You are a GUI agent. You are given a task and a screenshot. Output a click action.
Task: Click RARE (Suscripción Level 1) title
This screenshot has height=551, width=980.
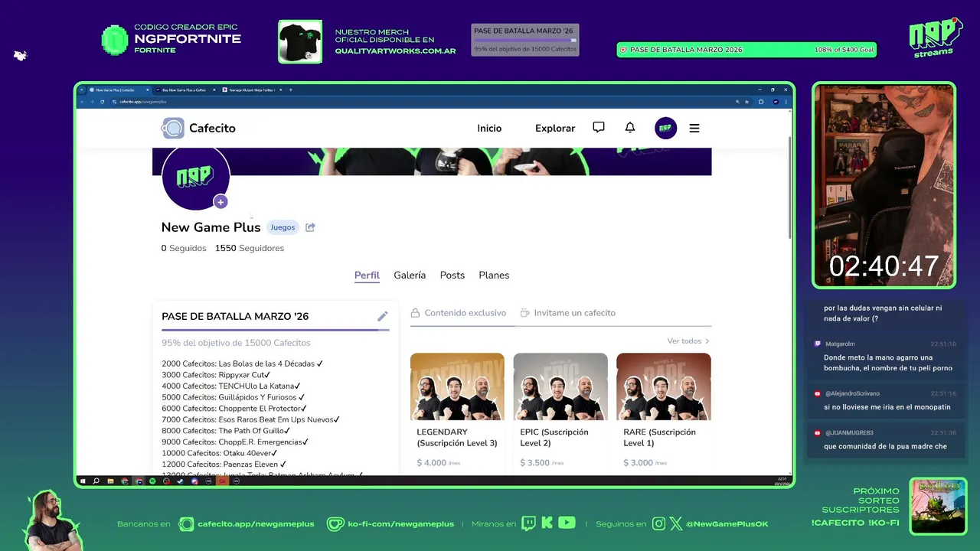tap(659, 438)
